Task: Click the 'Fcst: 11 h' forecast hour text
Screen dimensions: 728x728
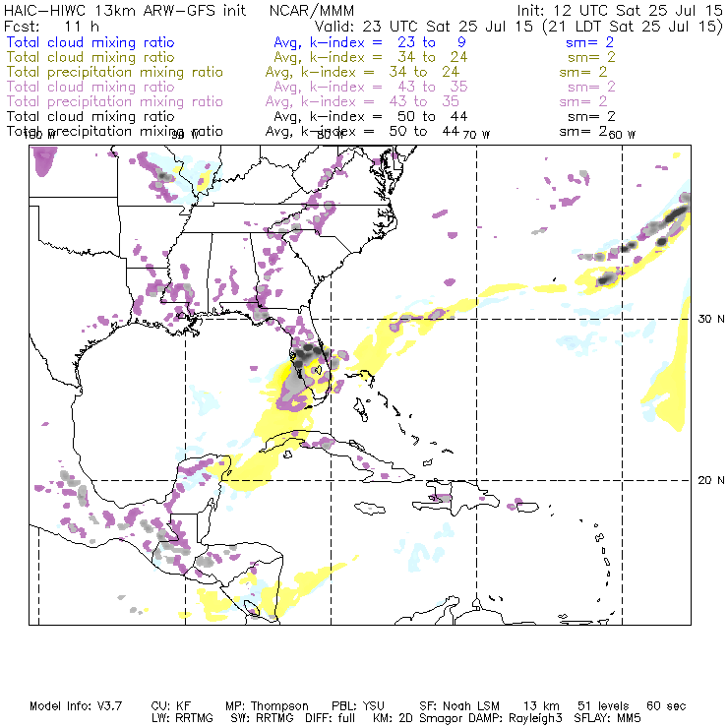Action: [51, 27]
